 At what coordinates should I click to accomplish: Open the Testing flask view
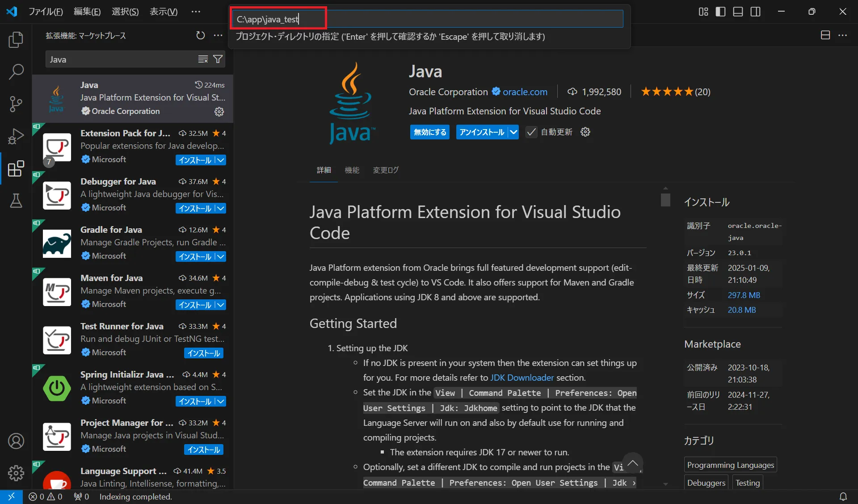click(16, 201)
